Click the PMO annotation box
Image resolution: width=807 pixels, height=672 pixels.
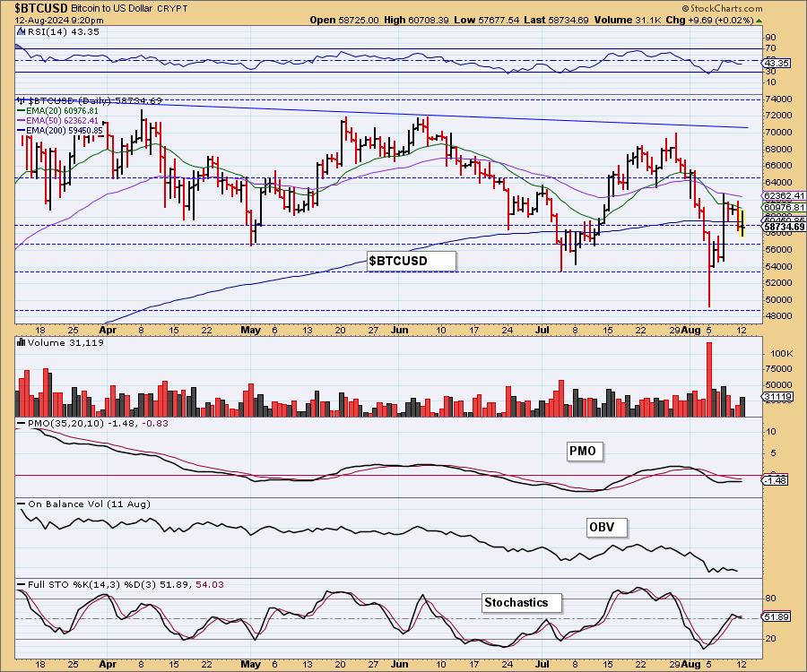[x=584, y=452]
